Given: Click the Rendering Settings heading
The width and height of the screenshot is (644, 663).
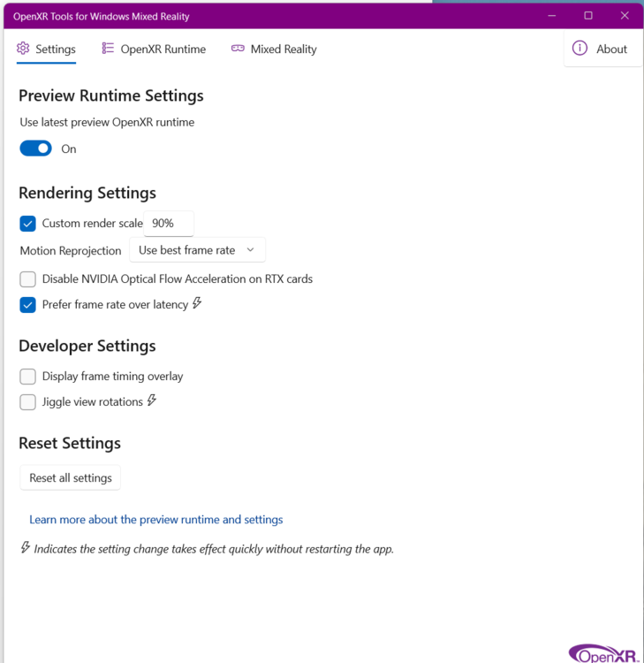Looking at the screenshot, I should tap(87, 193).
